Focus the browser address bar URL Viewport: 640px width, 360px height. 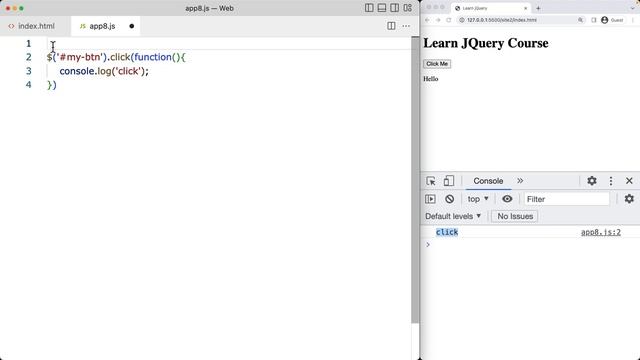coord(502,20)
